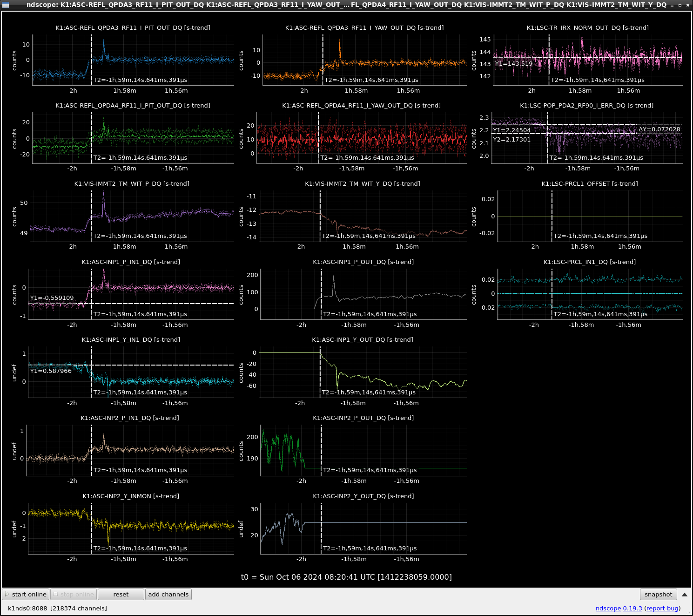Select the K1:ASC-REFL_QPDA4_RF11_I_PIT_OUT_DQ plot title
Viewport: 693px width, 616px height.
tap(133, 106)
